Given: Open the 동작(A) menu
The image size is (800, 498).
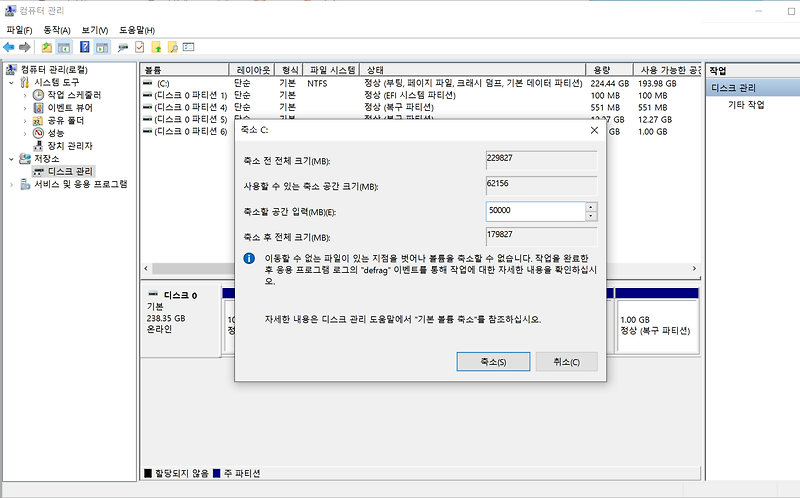Looking at the screenshot, I should pos(57,30).
